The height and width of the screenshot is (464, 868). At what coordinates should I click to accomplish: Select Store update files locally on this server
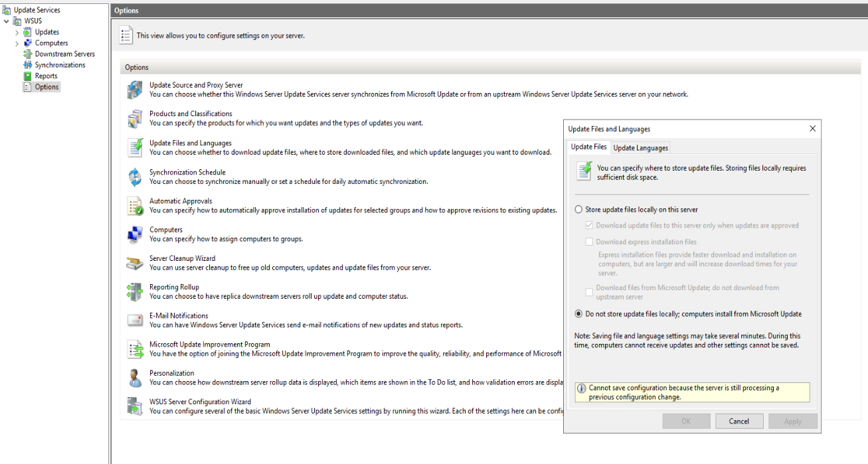[578, 210]
